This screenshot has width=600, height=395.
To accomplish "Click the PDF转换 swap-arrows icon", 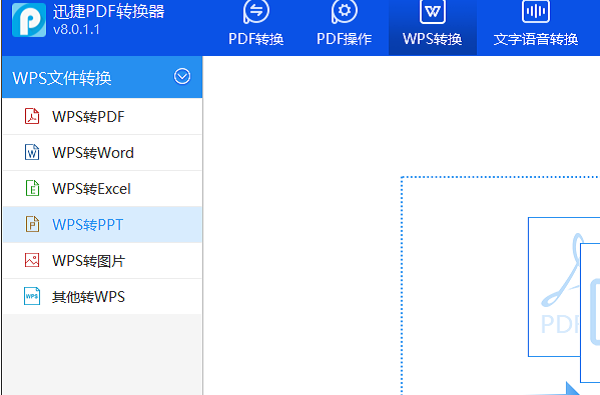I will 256,11.
